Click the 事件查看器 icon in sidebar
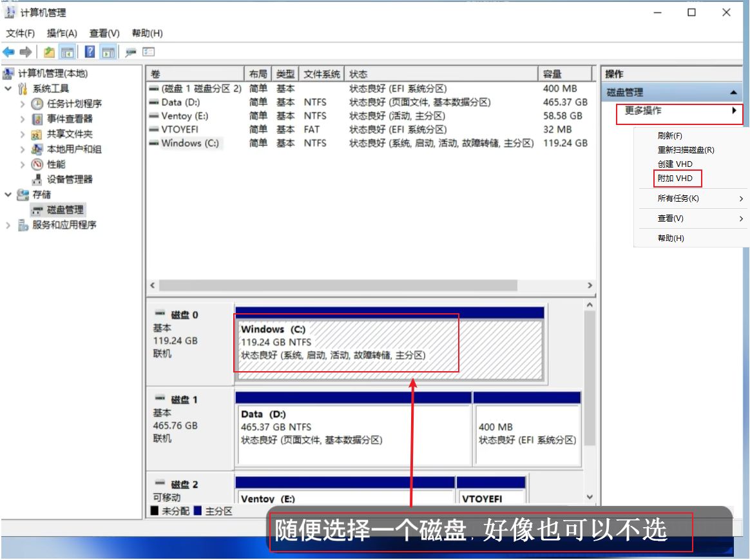Image resolution: width=750 pixels, height=560 pixels. tap(37, 119)
